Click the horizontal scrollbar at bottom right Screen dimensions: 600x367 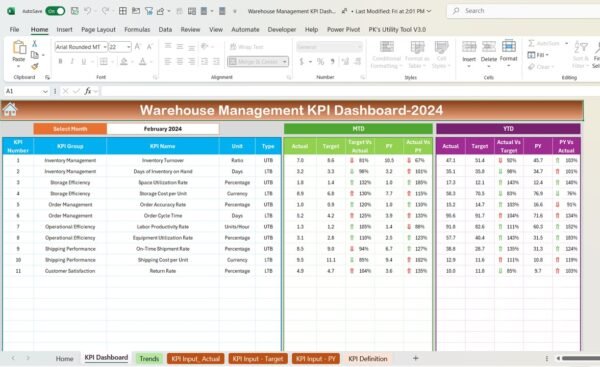(x=580, y=358)
